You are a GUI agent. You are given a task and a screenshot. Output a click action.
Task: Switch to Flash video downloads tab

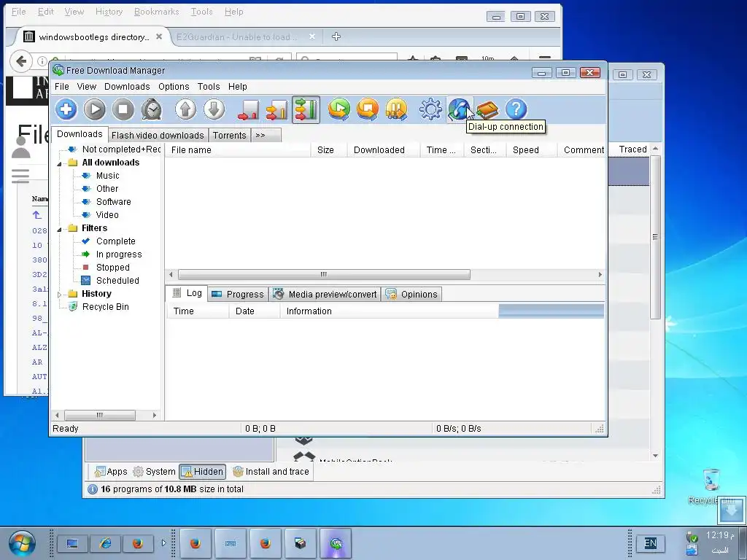pyautogui.click(x=158, y=136)
